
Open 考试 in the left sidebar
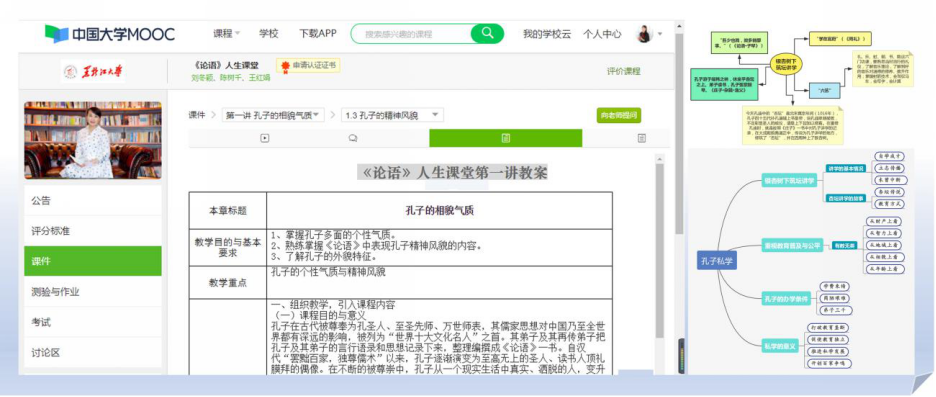tap(93, 322)
